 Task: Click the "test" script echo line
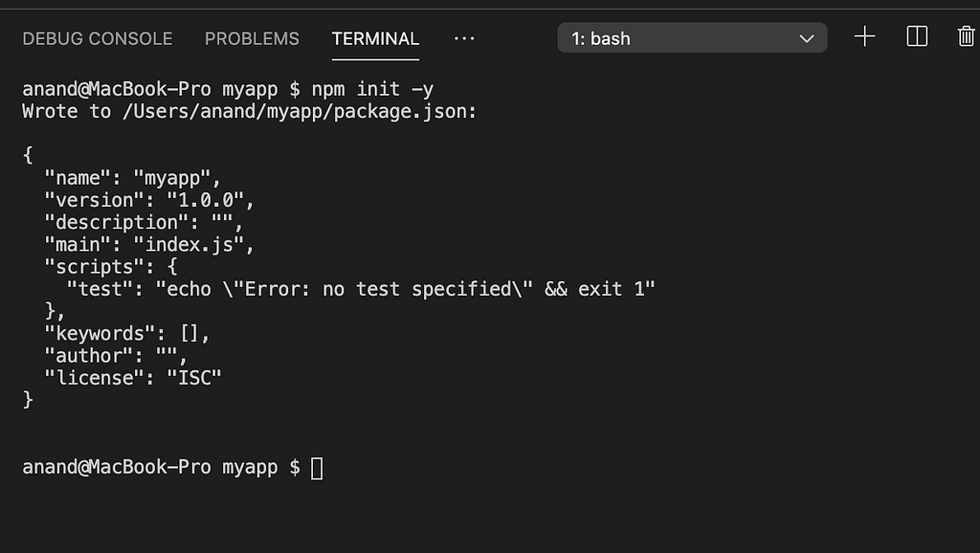coord(361,289)
